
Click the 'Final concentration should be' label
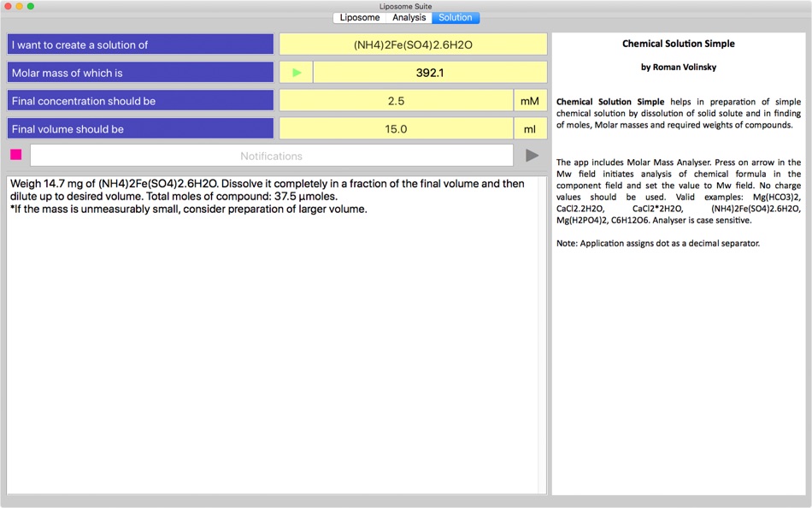click(x=140, y=101)
